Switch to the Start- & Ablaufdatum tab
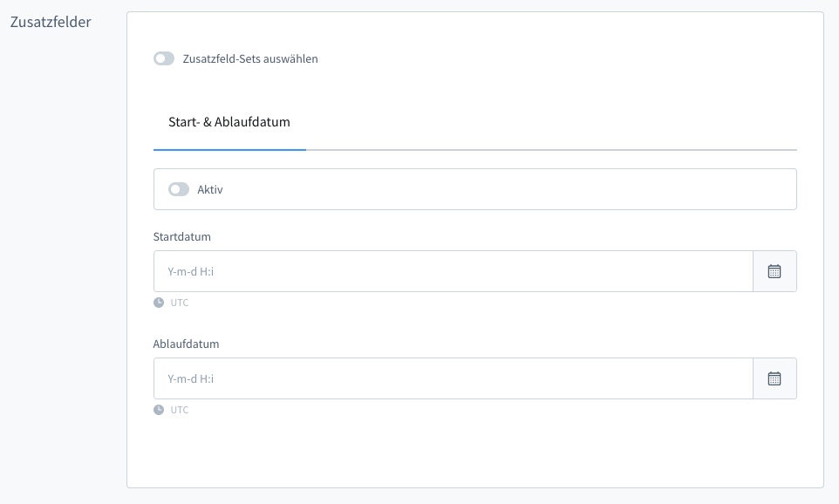 [229, 123]
